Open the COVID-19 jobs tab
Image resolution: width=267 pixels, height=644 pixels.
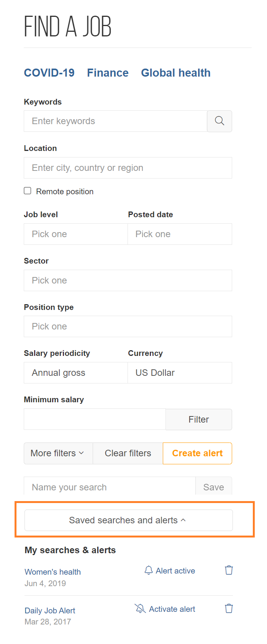[49, 73]
